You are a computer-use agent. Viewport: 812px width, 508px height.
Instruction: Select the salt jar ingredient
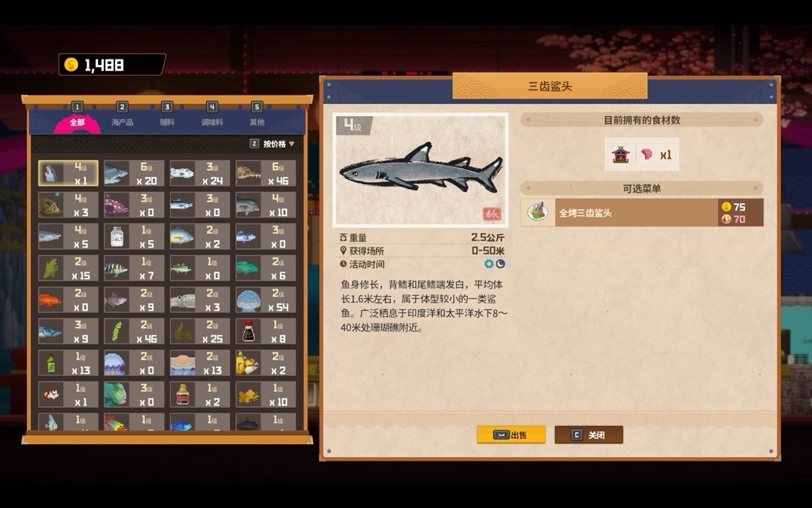tap(134, 236)
